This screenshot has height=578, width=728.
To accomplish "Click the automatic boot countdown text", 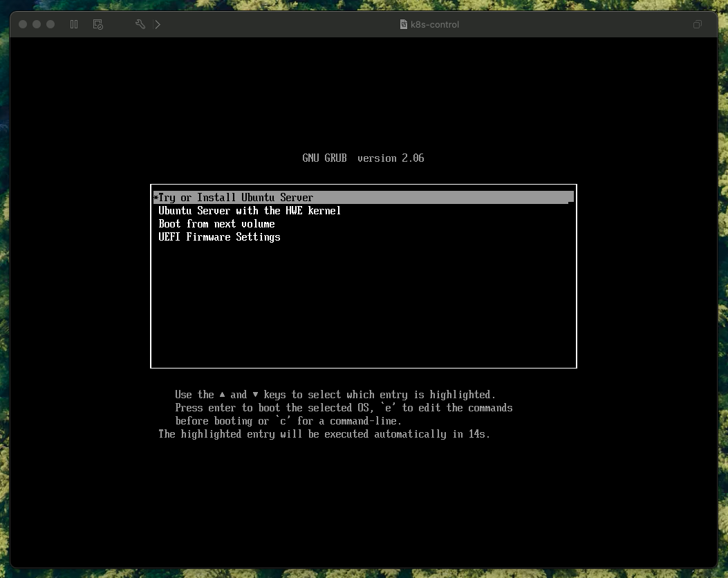I will point(324,434).
